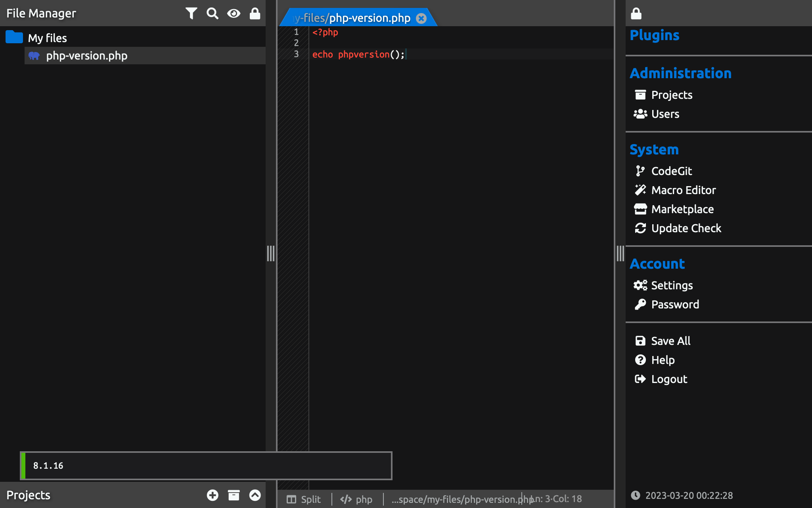The image size is (812, 508).
Task: Open the Marketplace
Action: 682,209
